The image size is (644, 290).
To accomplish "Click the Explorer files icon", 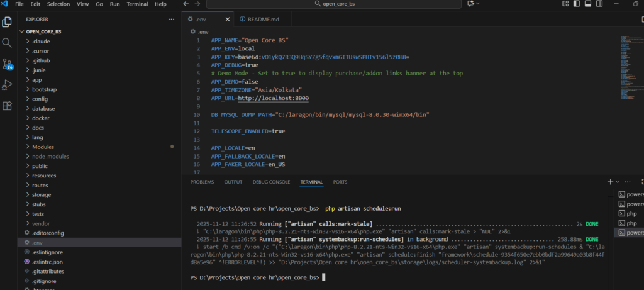I will [8, 22].
